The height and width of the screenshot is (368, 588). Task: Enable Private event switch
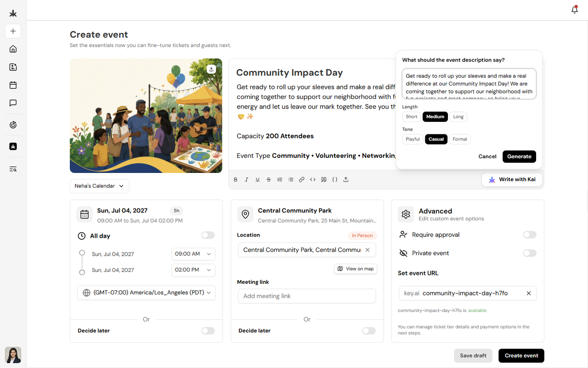[x=530, y=253]
